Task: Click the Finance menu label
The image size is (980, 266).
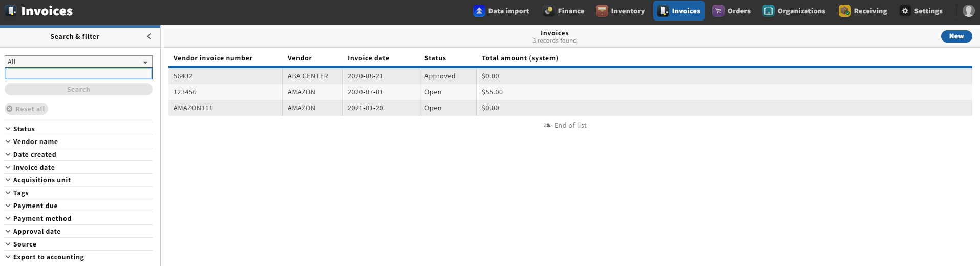Action: click(x=571, y=11)
